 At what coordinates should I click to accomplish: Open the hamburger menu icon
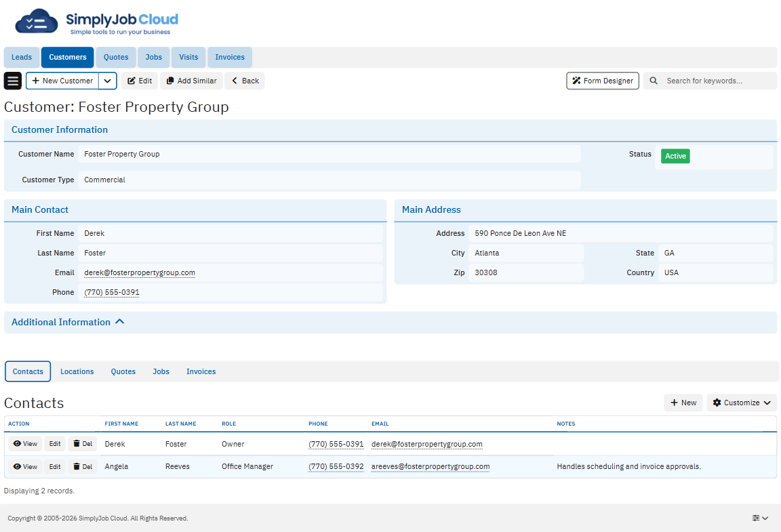[x=13, y=81]
